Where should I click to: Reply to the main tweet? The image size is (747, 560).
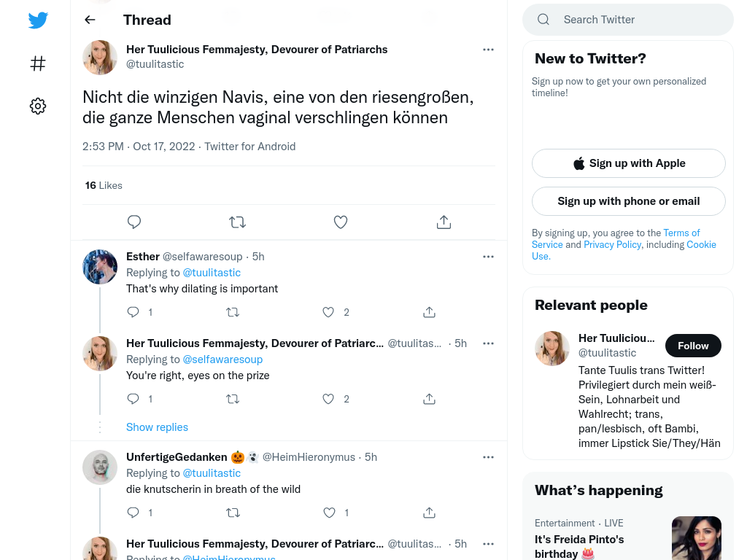coord(134,222)
